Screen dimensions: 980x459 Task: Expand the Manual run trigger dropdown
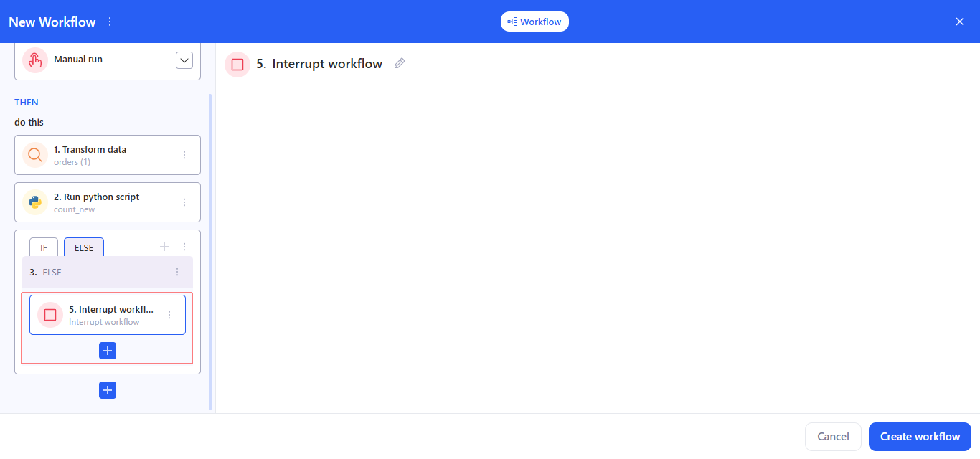[x=184, y=60]
